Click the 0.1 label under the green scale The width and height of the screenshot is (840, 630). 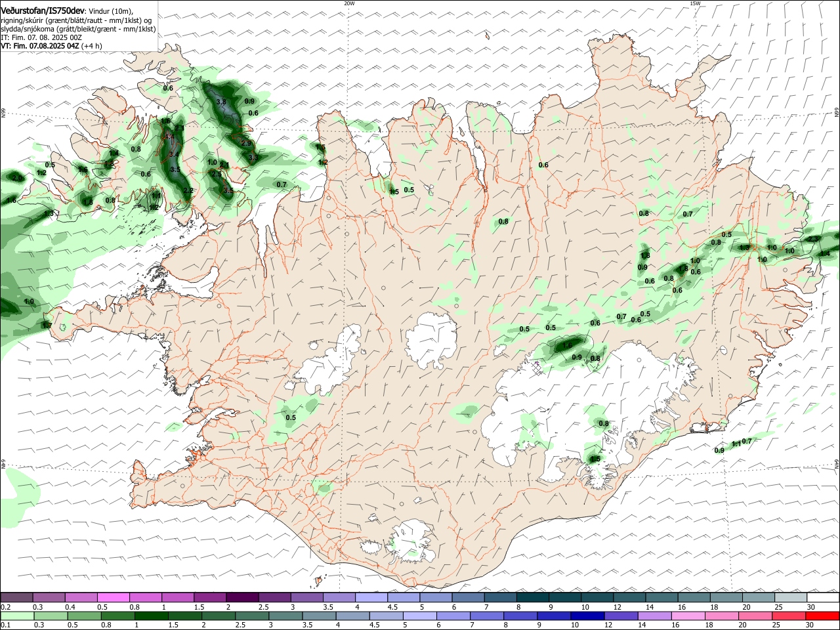click(5, 625)
